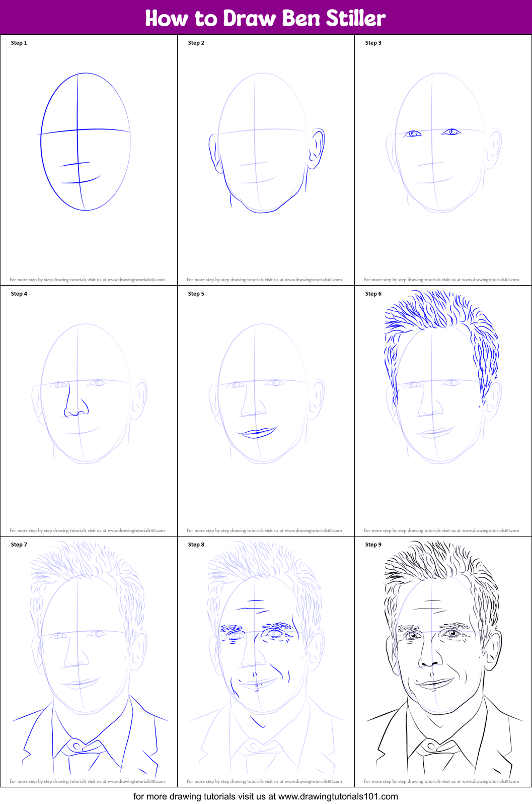Click the Step 4 panel's drawingtutorials101.com caption
The height and width of the screenshot is (804, 532).
point(87,530)
